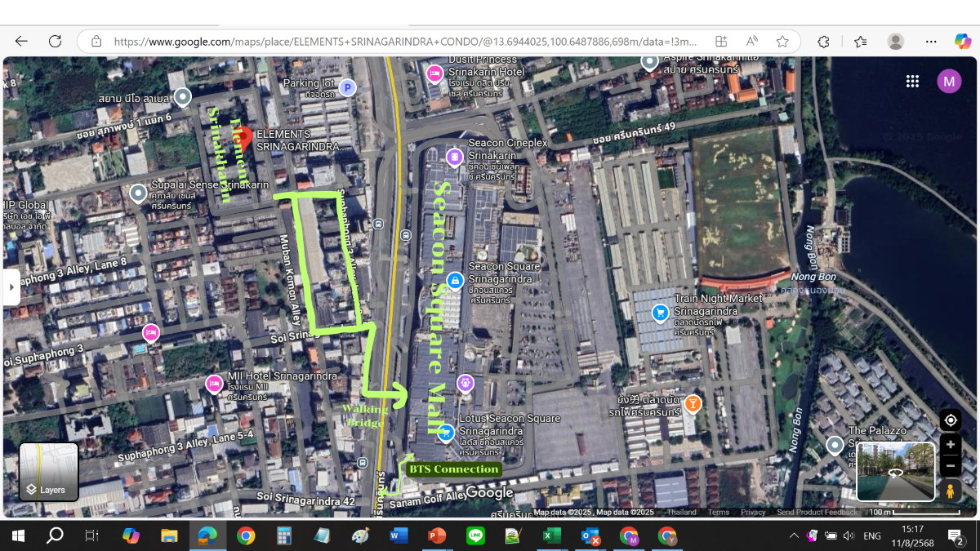The width and height of the screenshot is (980, 551).
Task: Switch the ENG input language
Action: point(872,535)
